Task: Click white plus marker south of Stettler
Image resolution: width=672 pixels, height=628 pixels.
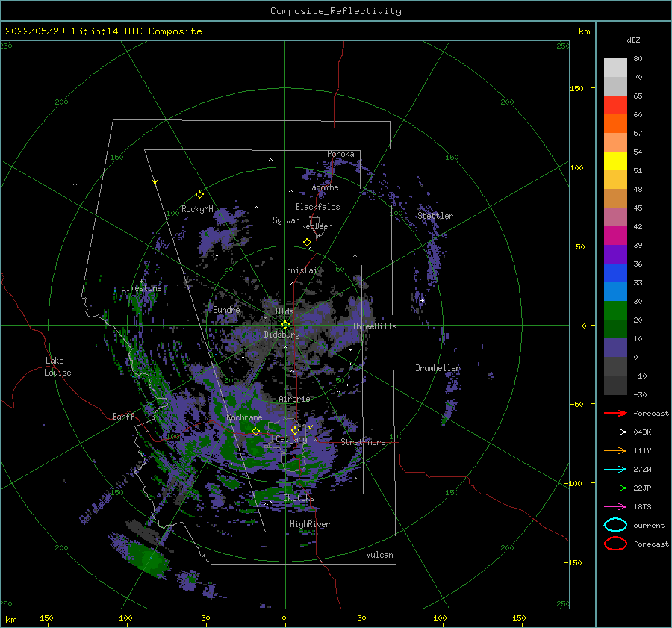Action: click(x=422, y=300)
